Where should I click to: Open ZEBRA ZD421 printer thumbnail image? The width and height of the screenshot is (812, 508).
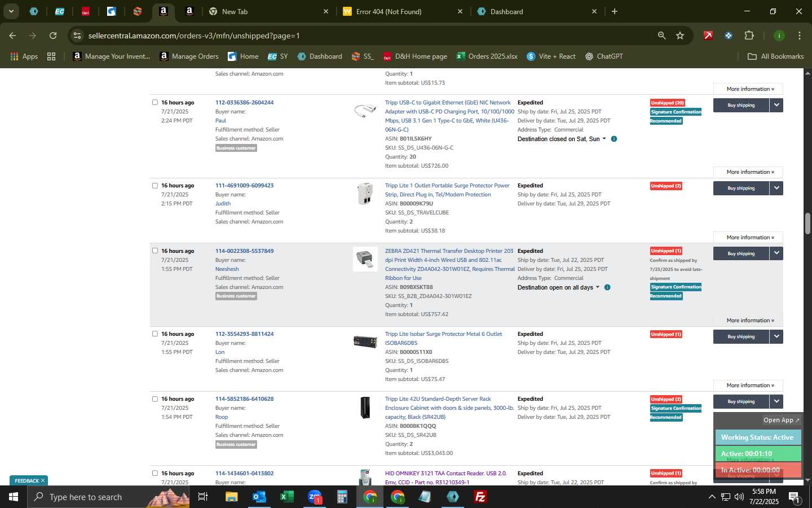tap(365, 259)
